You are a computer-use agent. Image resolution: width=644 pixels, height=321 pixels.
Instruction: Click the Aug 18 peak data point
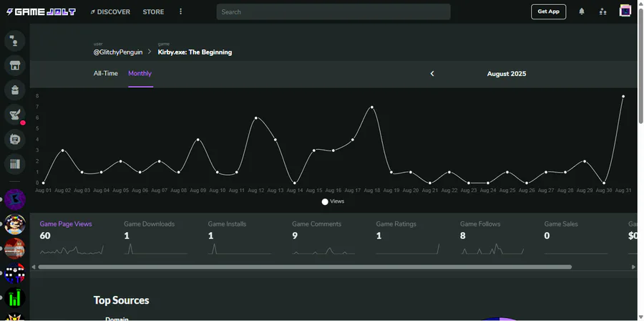[371, 107]
